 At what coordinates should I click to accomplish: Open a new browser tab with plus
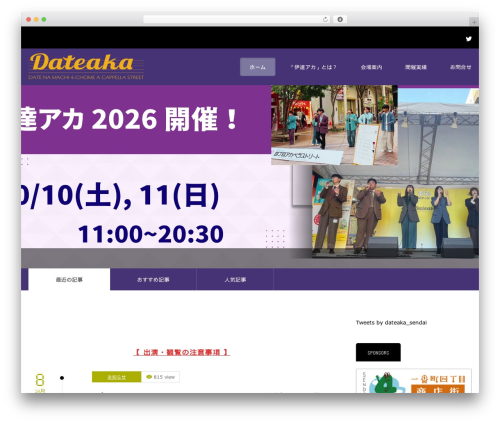(474, 22)
